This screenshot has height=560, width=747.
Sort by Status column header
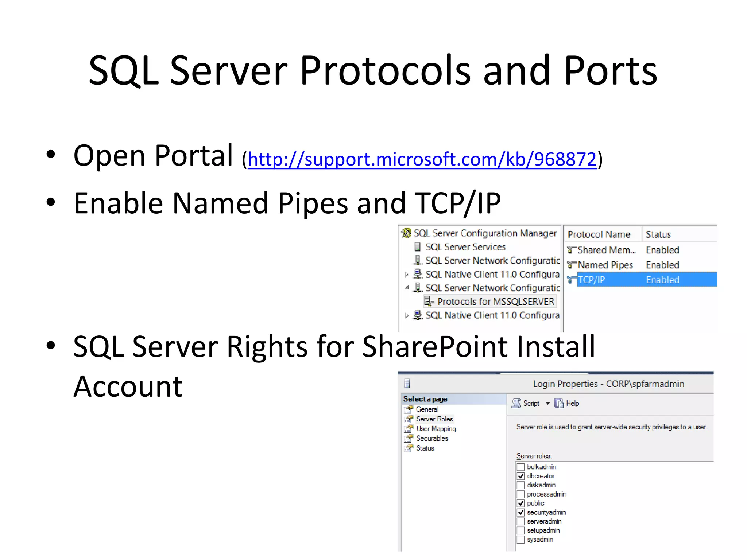[679, 234]
